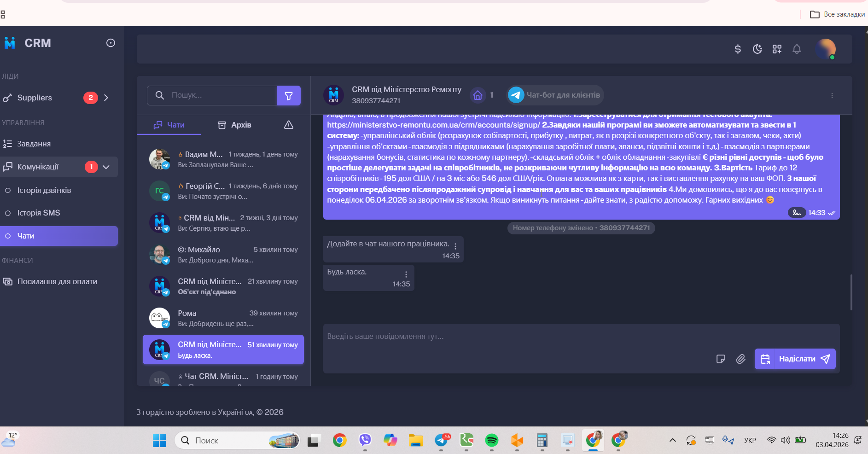Open chat with Михайло
868x454 pixels.
coord(223,255)
